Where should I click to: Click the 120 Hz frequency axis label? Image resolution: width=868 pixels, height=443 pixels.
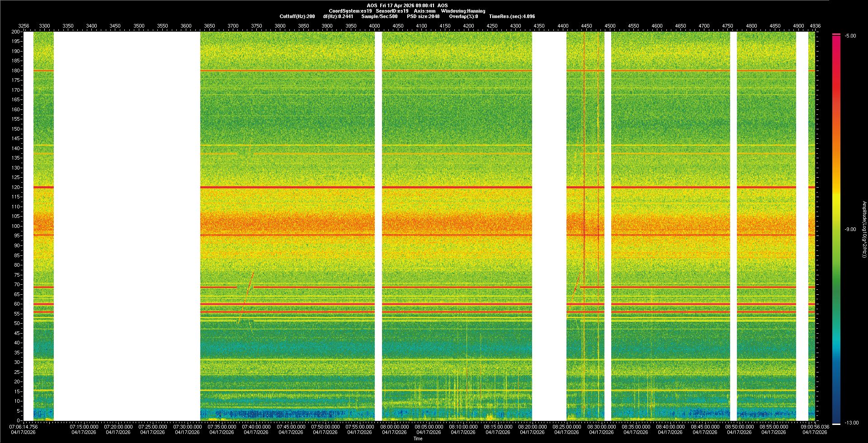tap(16, 187)
